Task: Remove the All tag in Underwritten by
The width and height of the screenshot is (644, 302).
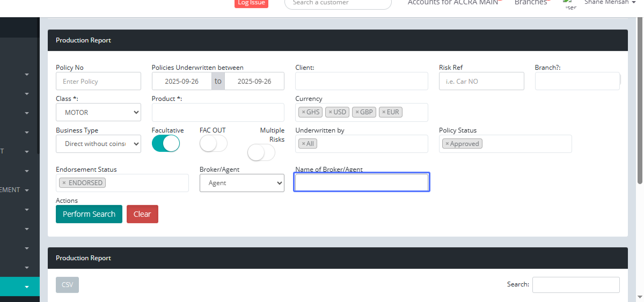Action: click(303, 144)
